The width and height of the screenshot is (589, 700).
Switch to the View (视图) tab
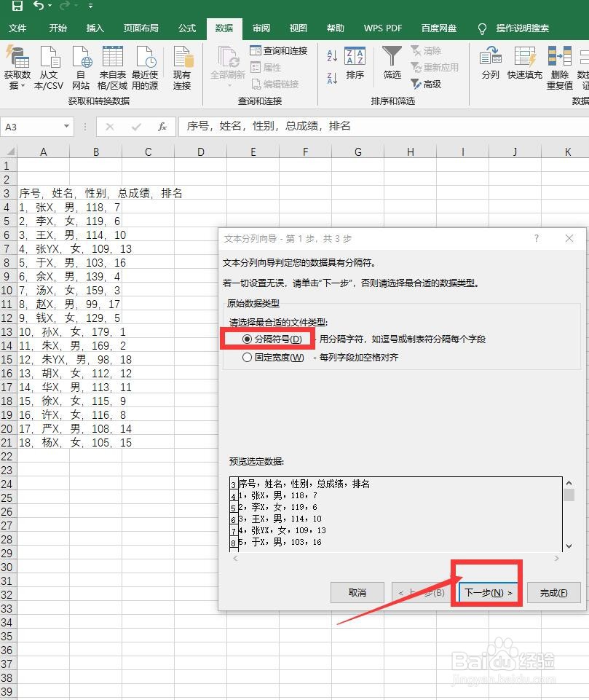click(x=298, y=28)
